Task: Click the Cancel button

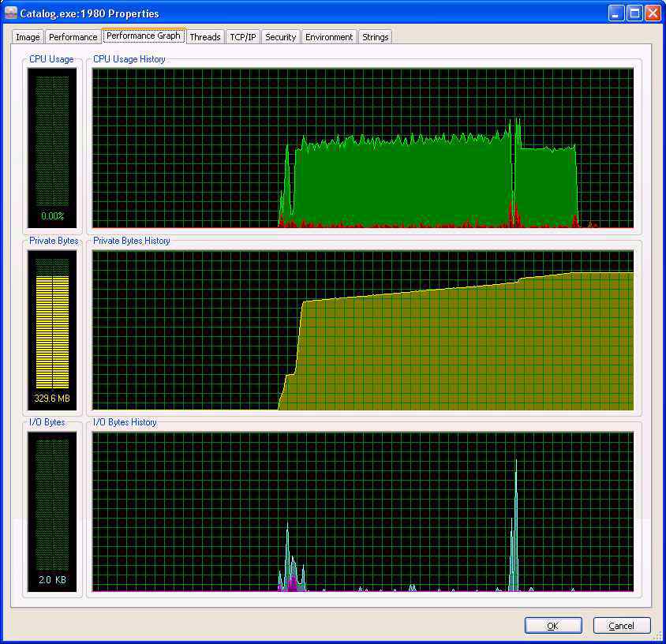Action: coord(621,626)
